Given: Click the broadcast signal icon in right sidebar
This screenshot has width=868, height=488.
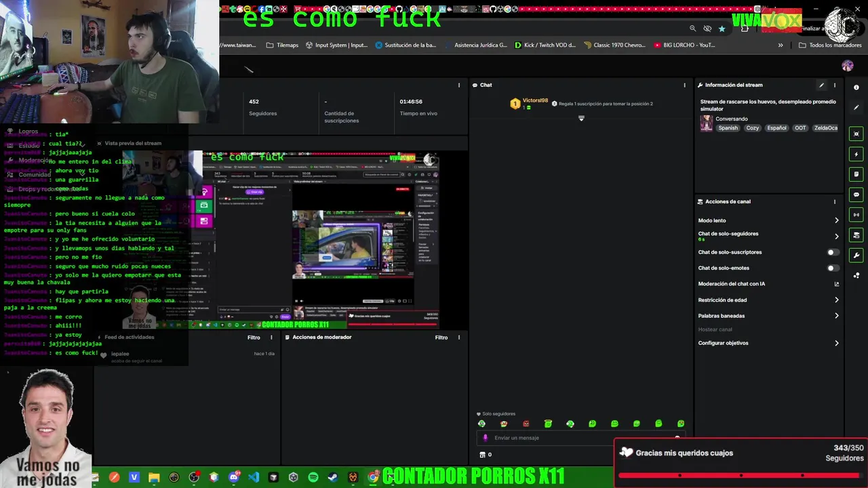Looking at the screenshot, I should [x=856, y=215].
